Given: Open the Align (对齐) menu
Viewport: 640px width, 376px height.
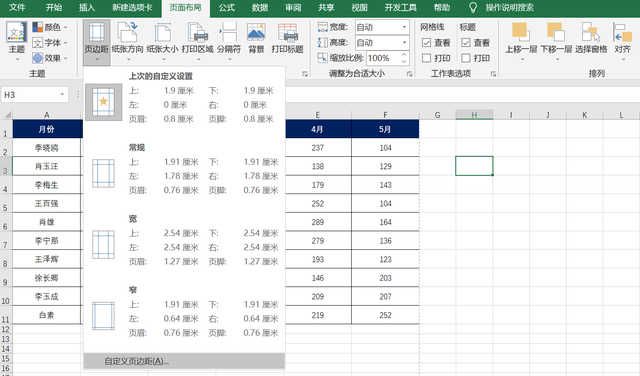Looking at the screenshot, I should click(622, 42).
